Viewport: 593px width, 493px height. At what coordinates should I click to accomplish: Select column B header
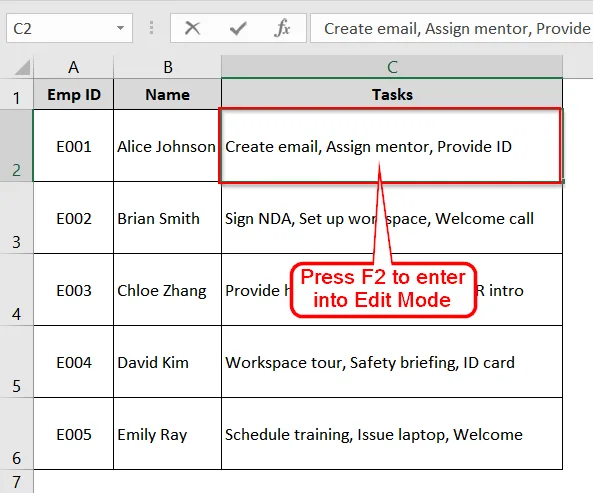tap(168, 67)
